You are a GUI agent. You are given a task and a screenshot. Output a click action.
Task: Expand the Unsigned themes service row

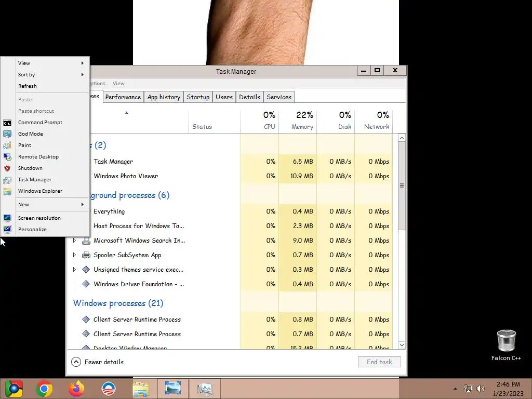pos(74,270)
